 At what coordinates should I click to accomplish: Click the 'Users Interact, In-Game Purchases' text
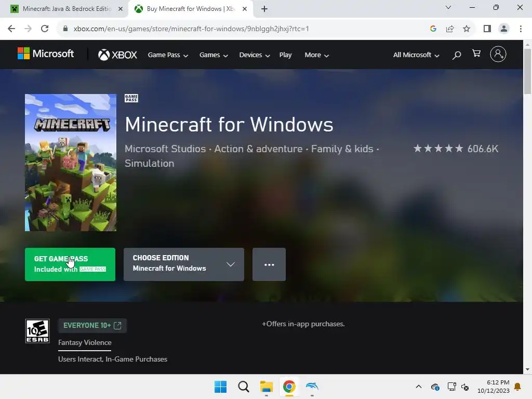113,359
